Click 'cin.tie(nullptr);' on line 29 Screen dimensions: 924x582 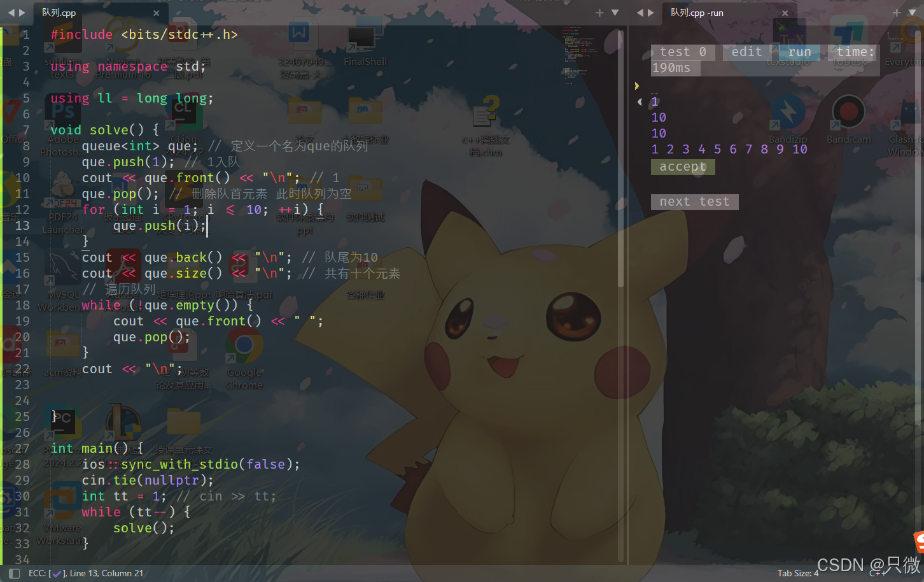tap(148, 481)
